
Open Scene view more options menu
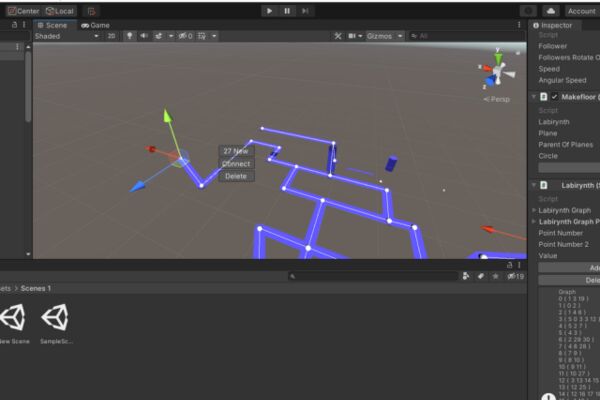tap(519, 25)
